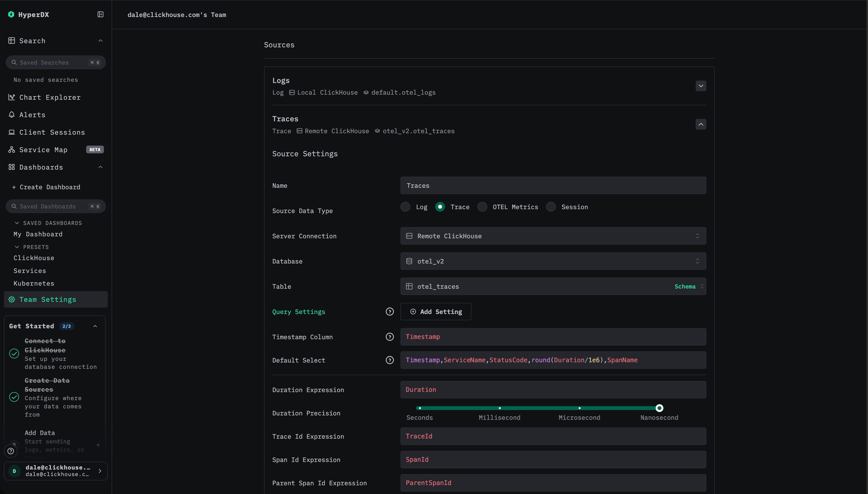868x494 pixels.
Task: Go to Client Sessions page
Action: point(52,132)
